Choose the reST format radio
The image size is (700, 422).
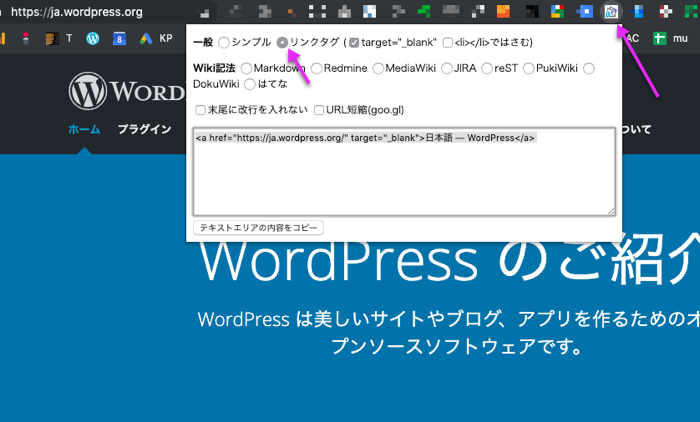click(487, 69)
